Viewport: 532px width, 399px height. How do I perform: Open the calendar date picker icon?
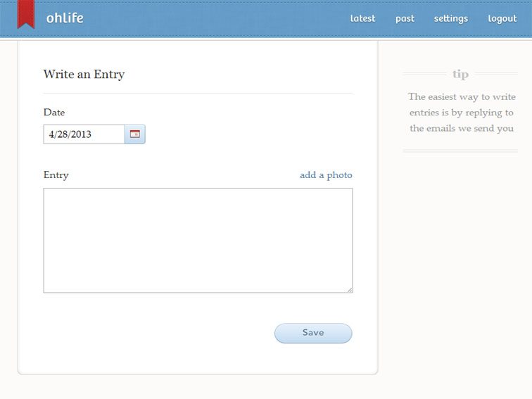click(x=135, y=134)
